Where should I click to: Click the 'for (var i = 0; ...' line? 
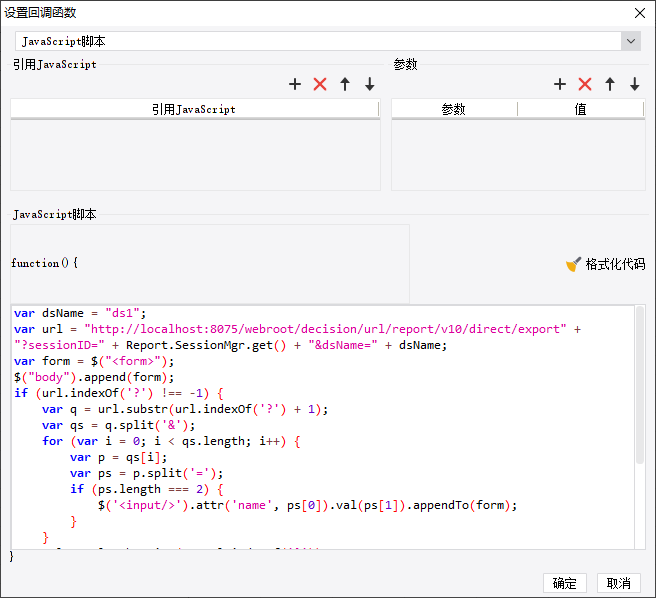click(171, 441)
